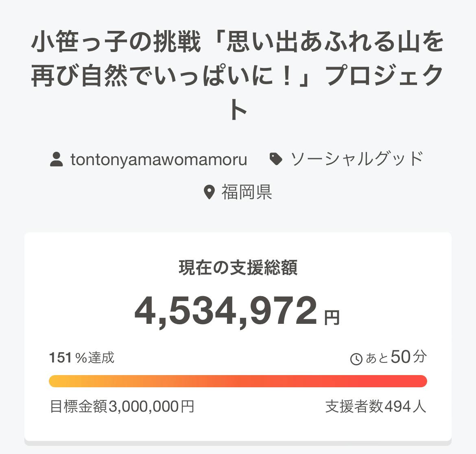Click the 目標金額 label text
The width and height of the screenshot is (476, 454).
(79, 406)
